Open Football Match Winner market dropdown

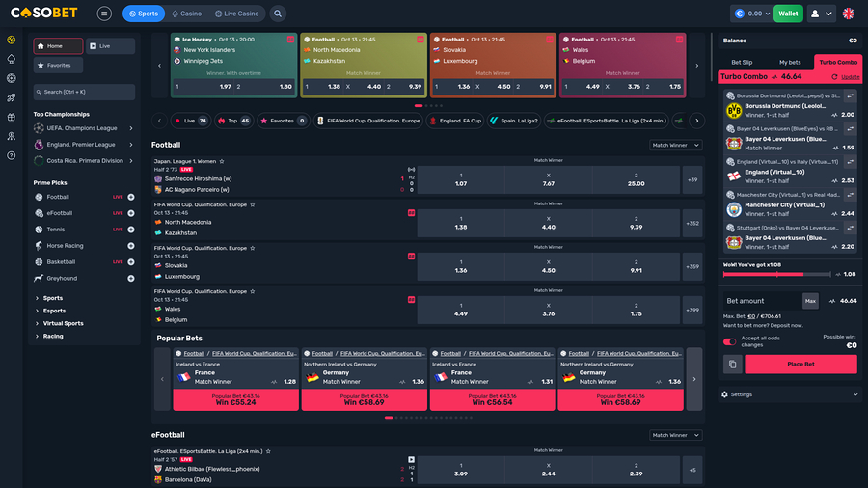click(676, 145)
